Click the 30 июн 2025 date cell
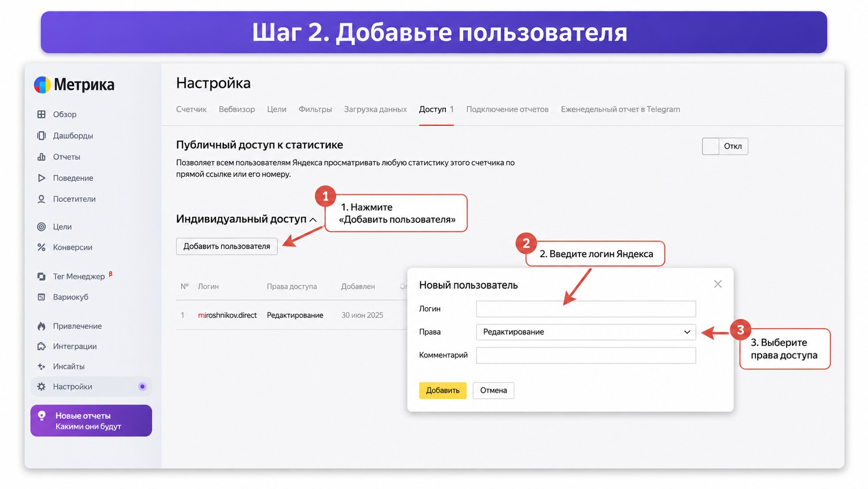Screen dimensions: 868x489 click(x=362, y=315)
